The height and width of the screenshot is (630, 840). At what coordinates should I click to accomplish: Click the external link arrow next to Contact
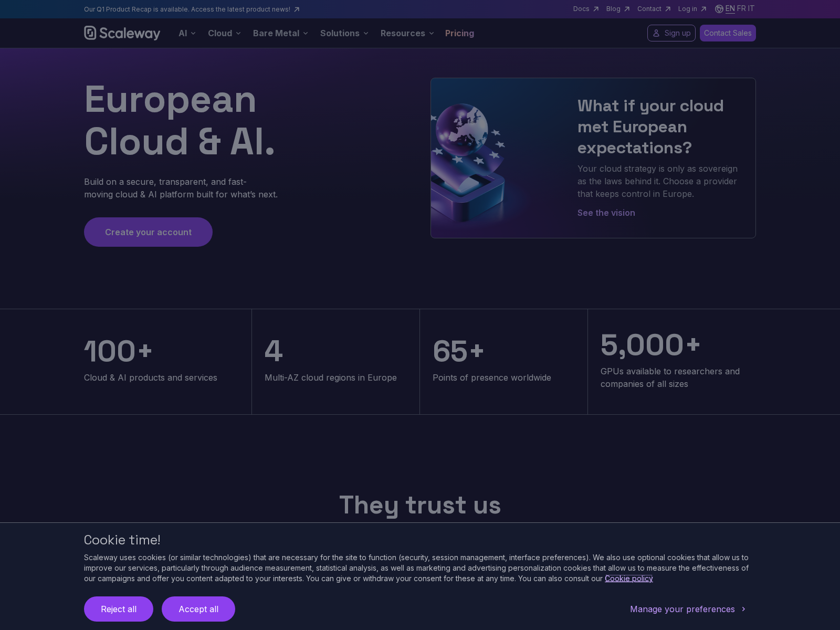pyautogui.click(x=668, y=9)
